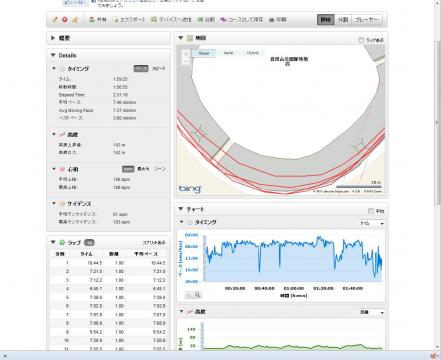Select the Aerial map view
Screen dimensions: 441x360
click(228, 53)
